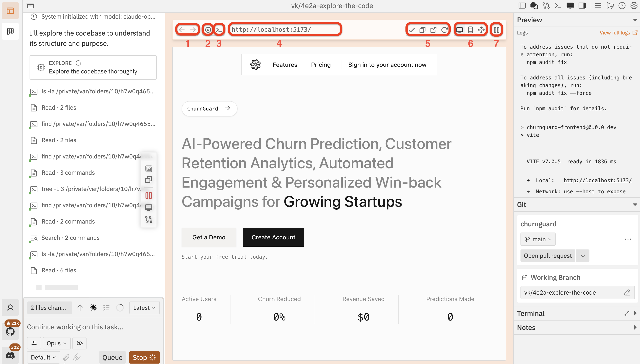Toggle the left sidebar panel icon
640x364 pixels.
pyautogui.click(x=522, y=6)
